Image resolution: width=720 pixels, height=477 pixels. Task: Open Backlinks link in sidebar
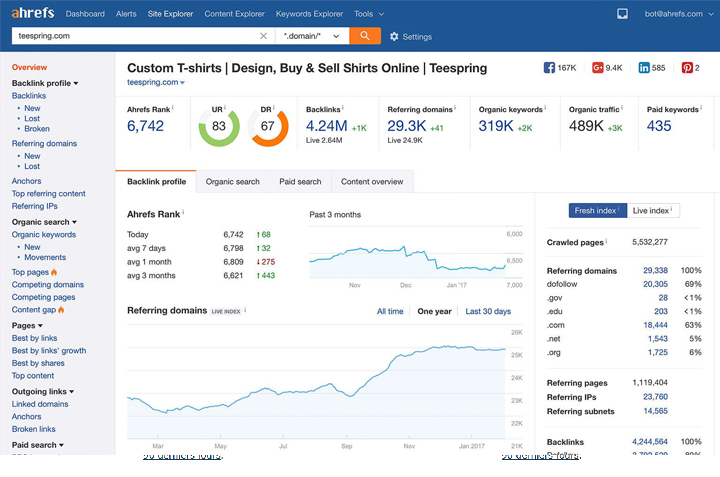[x=29, y=95]
